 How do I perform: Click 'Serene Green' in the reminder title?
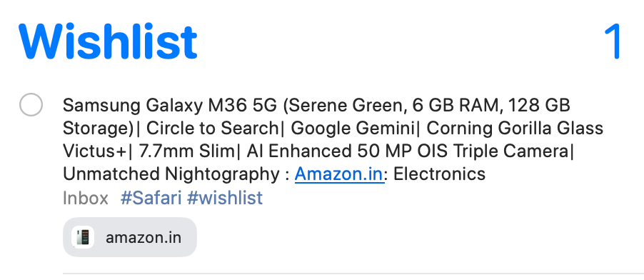point(342,106)
